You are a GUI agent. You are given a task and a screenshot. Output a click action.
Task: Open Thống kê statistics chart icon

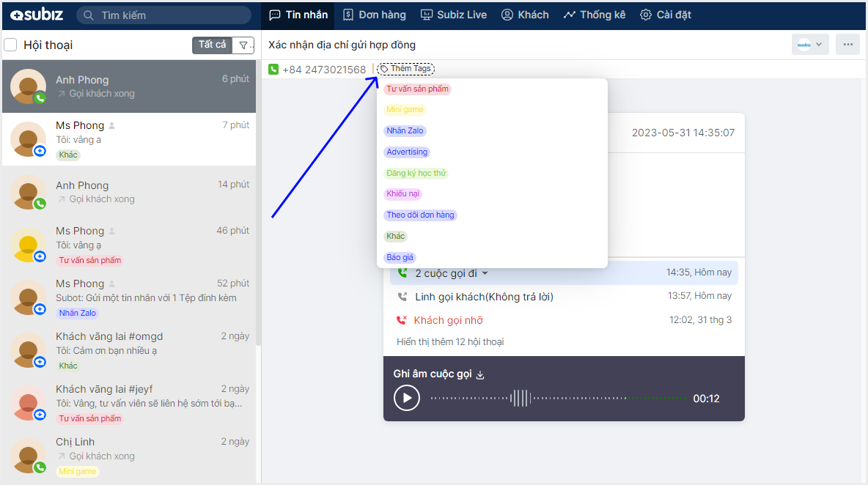(x=569, y=15)
